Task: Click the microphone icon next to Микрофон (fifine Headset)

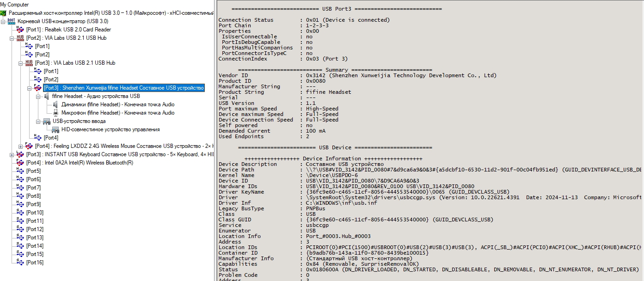Action: 55,113
